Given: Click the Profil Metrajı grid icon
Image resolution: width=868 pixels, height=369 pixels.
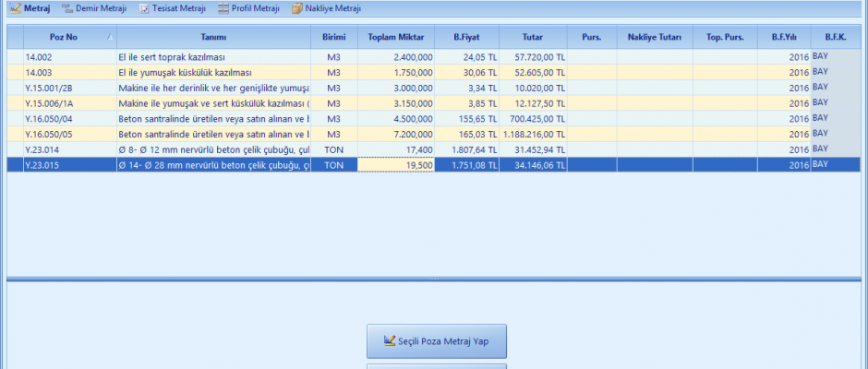Looking at the screenshot, I should [x=224, y=8].
